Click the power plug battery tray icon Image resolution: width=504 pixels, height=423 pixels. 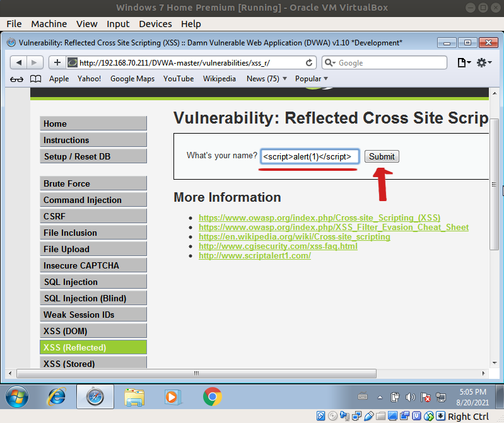[x=395, y=397]
